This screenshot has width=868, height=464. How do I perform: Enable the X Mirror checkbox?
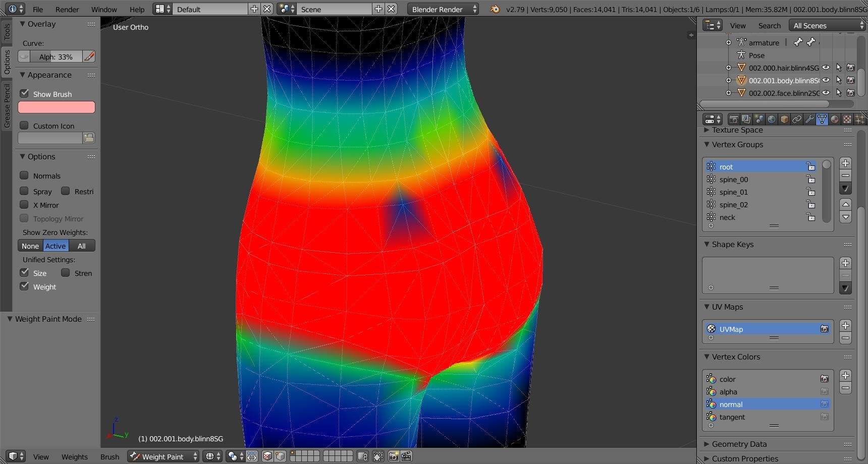(x=24, y=205)
